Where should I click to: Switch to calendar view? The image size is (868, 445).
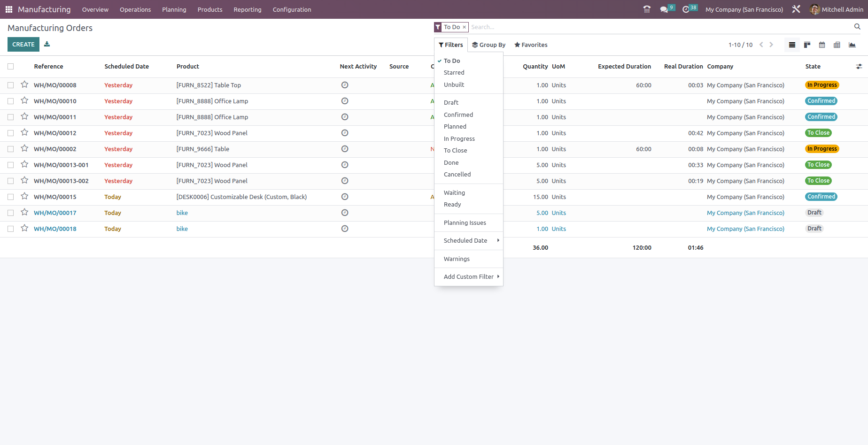[x=822, y=45]
